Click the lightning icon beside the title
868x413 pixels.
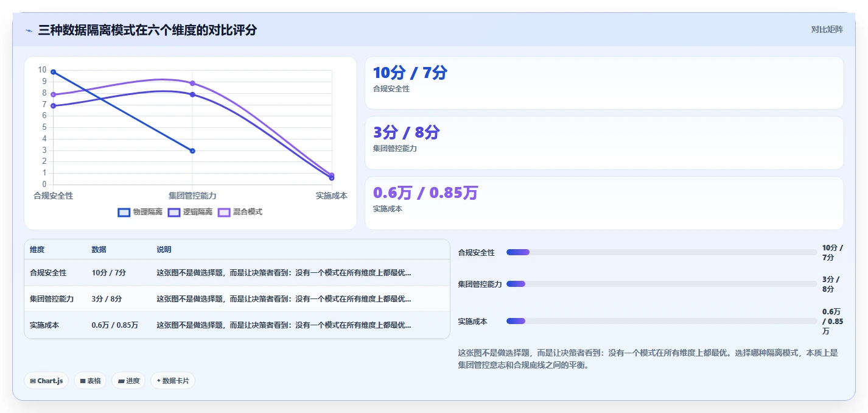tap(29, 30)
